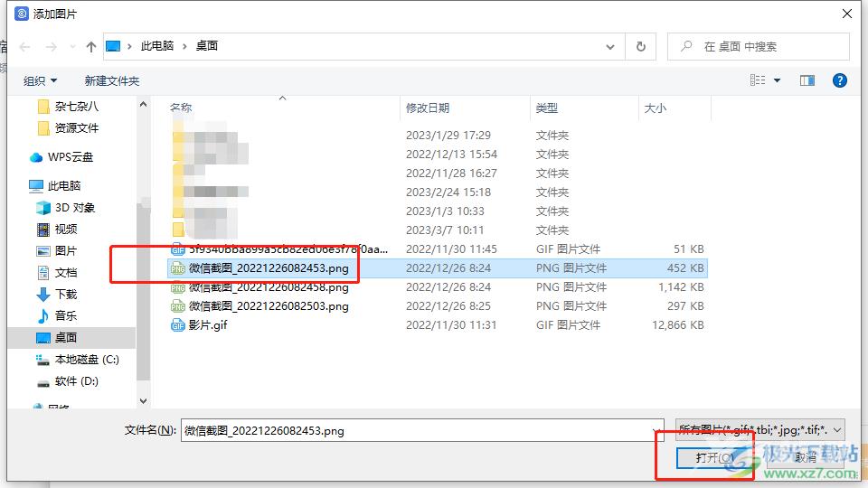The image size is (868, 488).
Task: Open 图片 folder in sidebar
Action: [57, 250]
